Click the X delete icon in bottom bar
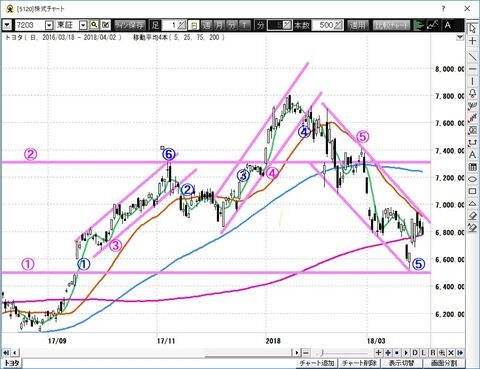Image resolution: width=480 pixels, height=369 pixels. (451, 353)
